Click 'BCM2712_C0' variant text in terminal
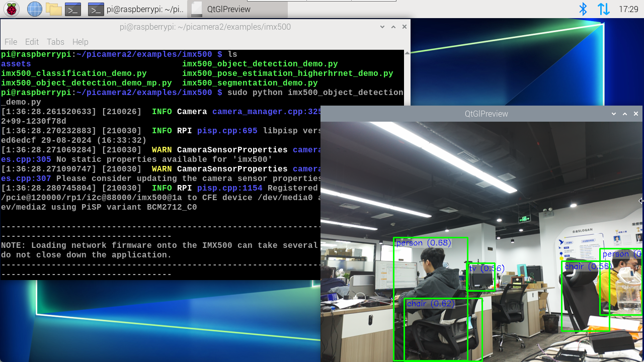 click(x=172, y=207)
